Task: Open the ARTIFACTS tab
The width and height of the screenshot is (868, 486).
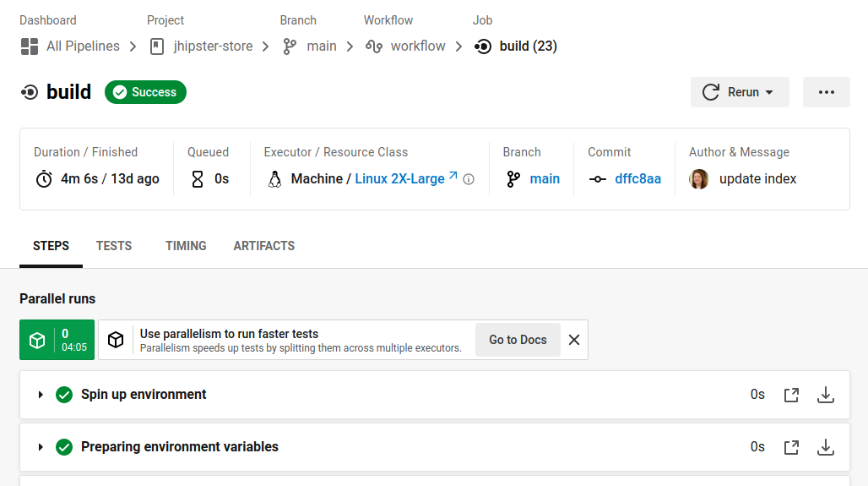Action: 263,246
